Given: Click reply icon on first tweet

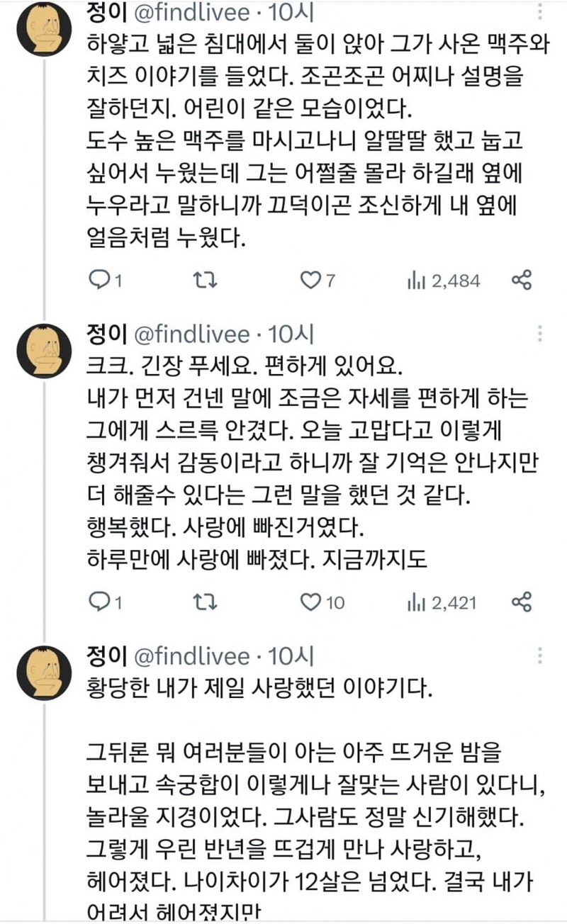Looking at the screenshot, I should [x=99, y=281].
